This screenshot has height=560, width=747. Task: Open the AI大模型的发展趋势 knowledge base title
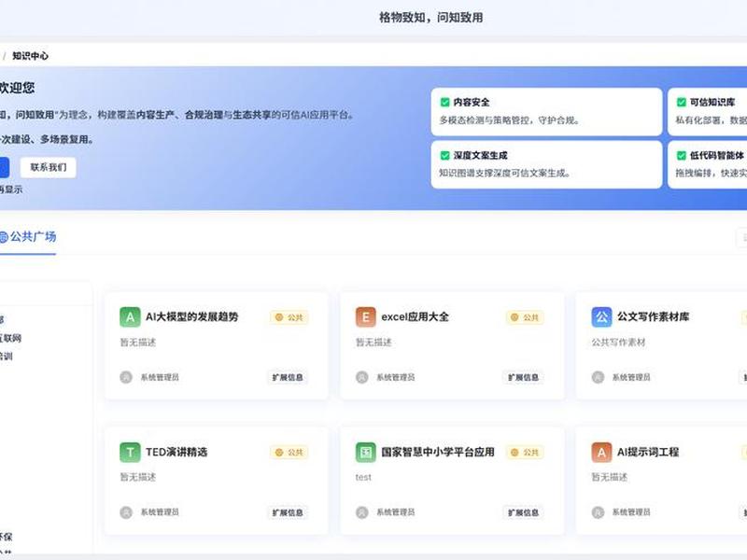tap(192, 316)
